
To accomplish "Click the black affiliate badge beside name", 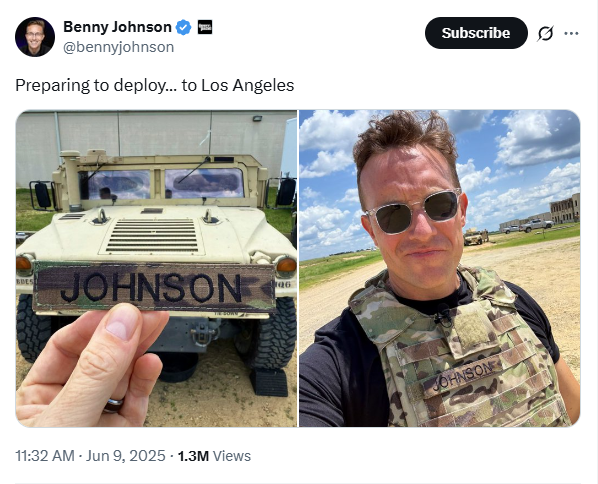I will (x=205, y=27).
